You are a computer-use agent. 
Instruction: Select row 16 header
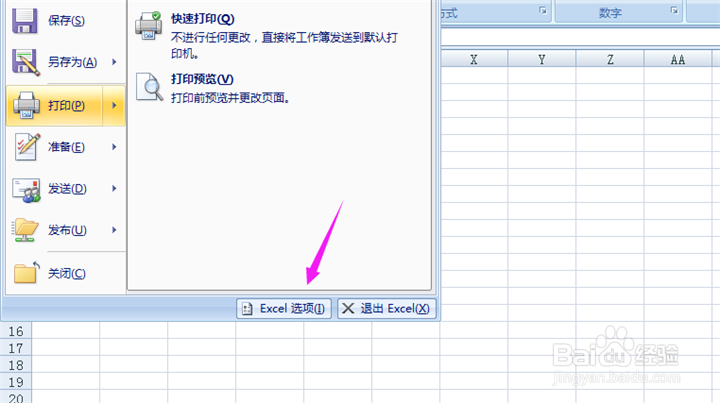click(x=16, y=331)
